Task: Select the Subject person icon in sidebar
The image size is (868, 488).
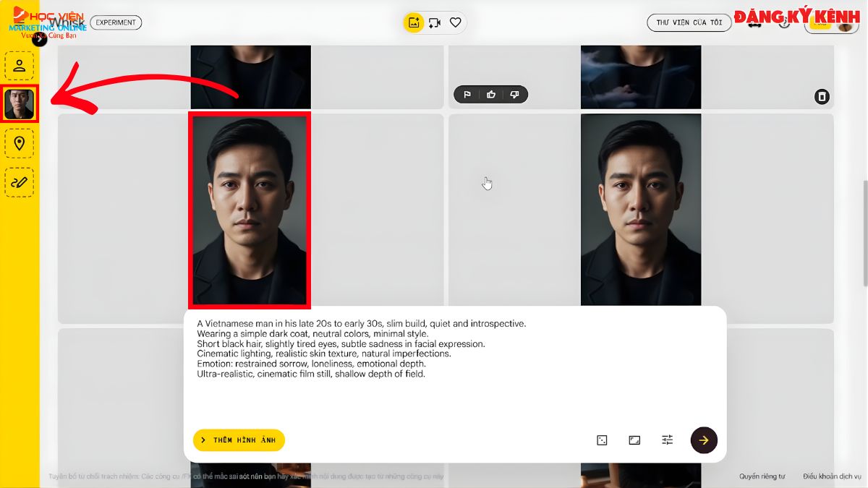Action: coord(20,64)
